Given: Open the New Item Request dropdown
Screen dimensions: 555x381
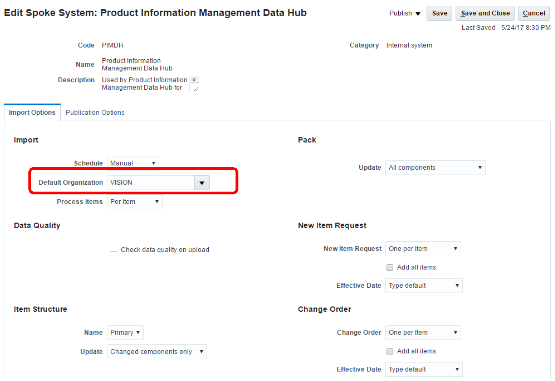Looking at the screenshot, I should coord(423,249).
